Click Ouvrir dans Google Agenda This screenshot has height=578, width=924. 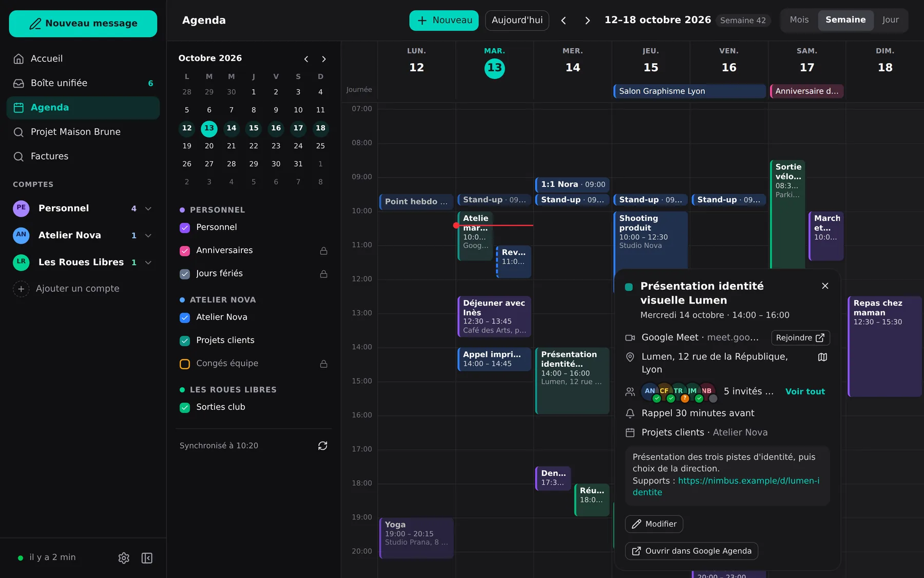point(691,551)
